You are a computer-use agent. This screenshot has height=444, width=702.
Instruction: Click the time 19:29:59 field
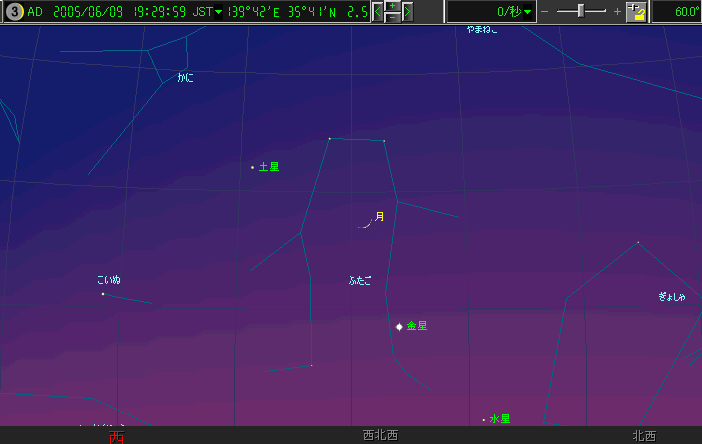pos(160,12)
